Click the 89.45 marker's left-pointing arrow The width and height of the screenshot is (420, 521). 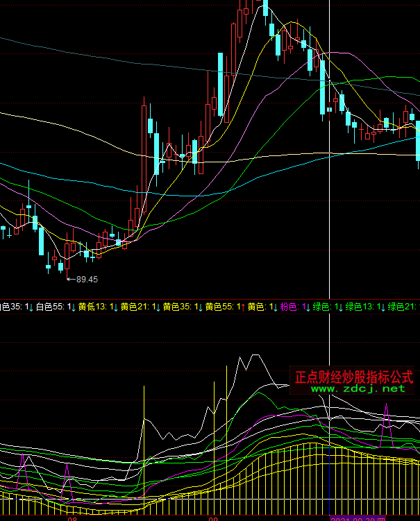click(x=71, y=280)
